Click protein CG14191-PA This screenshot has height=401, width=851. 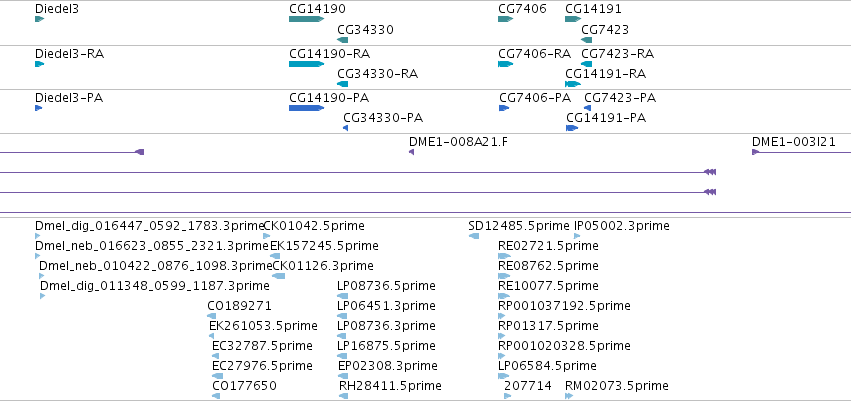coord(606,118)
